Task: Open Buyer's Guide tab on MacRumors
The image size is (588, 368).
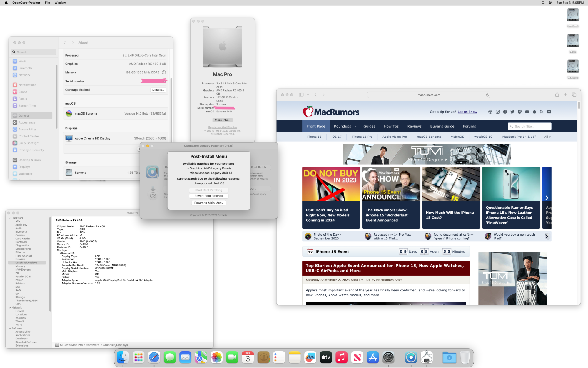Action: click(442, 127)
